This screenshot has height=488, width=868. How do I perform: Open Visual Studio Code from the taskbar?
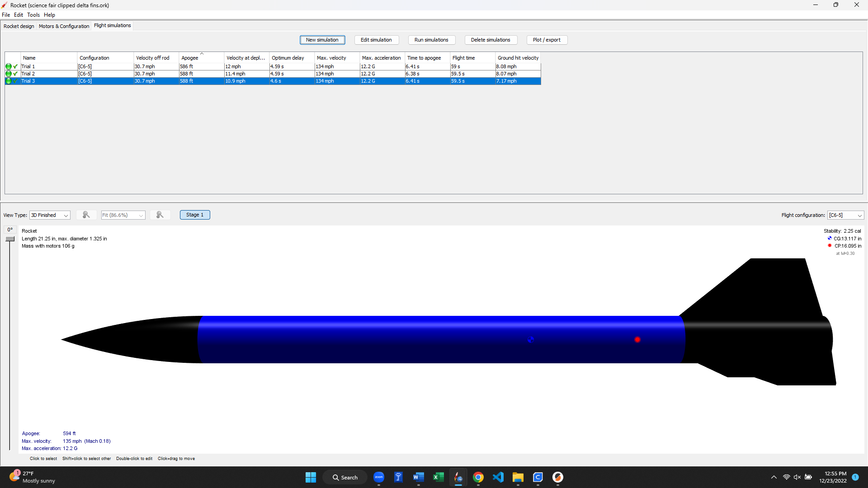coord(498,477)
